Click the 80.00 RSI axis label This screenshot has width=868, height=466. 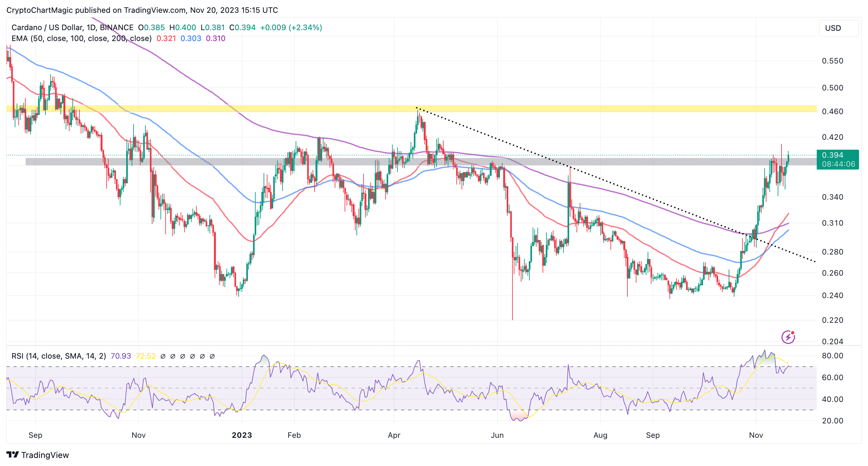[833, 356]
